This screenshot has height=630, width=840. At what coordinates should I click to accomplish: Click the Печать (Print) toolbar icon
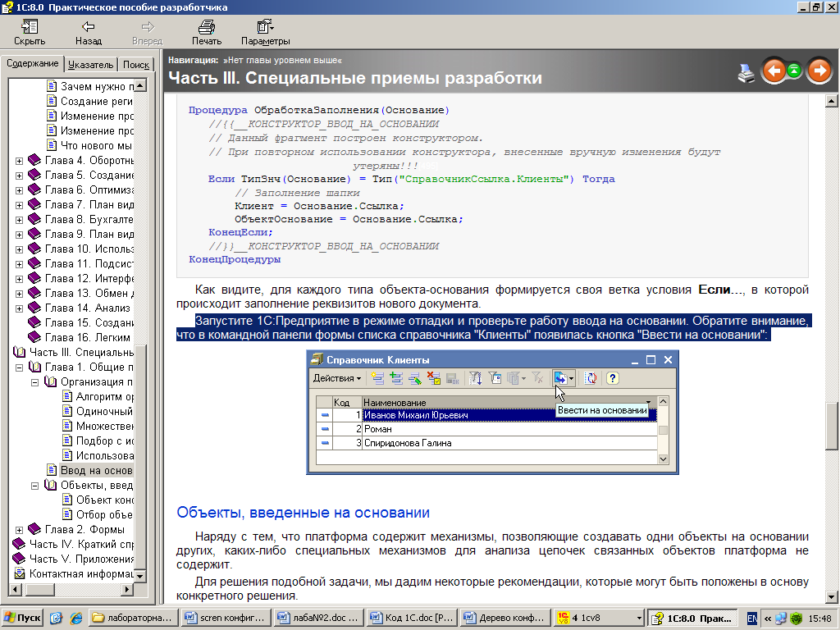[x=207, y=27]
